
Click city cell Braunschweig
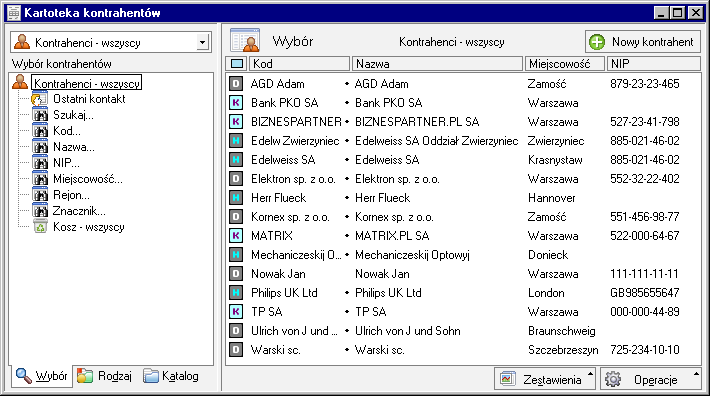[561, 331]
